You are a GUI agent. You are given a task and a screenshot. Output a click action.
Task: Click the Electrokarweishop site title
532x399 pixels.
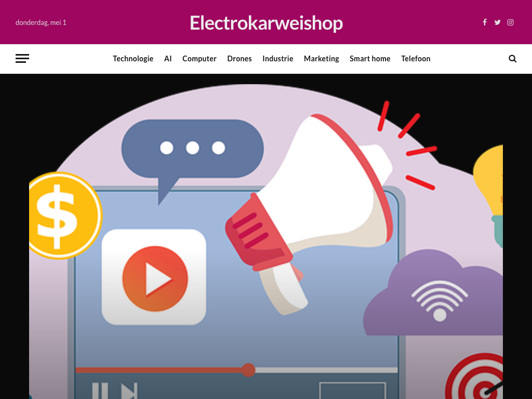[x=267, y=23]
